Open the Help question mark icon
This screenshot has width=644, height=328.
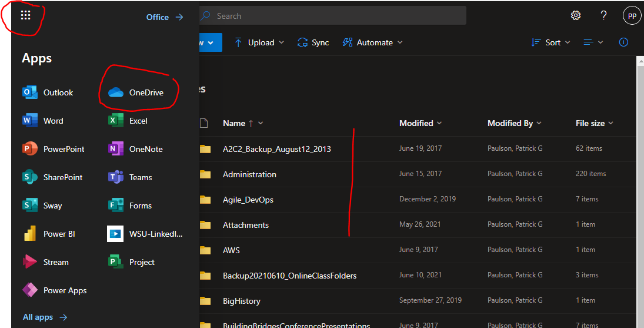coord(603,16)
